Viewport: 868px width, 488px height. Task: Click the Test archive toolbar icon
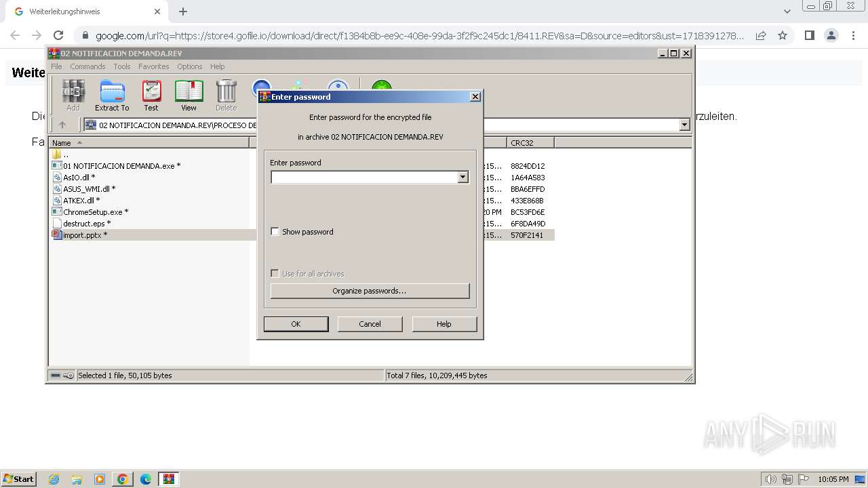[x=151, y=95]
